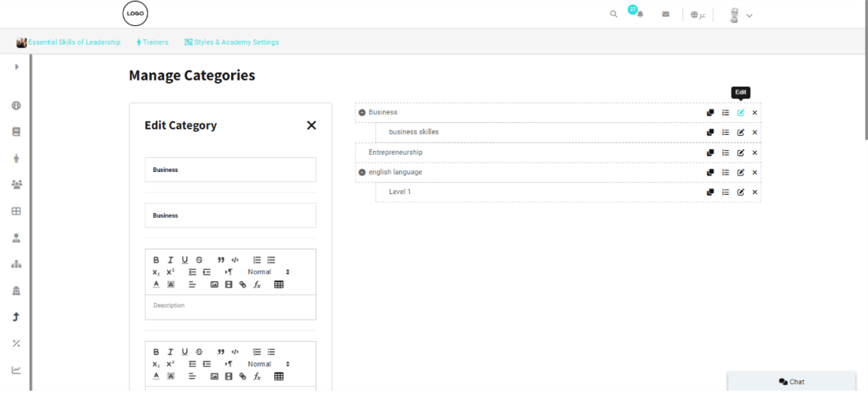Screen dimensions: 868x393
Task: Open the institution building icon in sidebar
Action: pyautogui.click(x=16, y=291)
